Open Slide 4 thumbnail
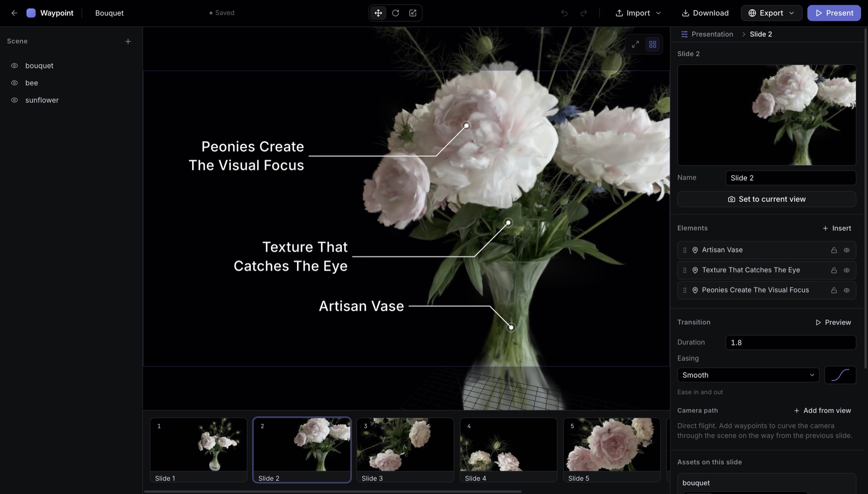Viewport: 868px width, 494px height. (x=509, y=450)
